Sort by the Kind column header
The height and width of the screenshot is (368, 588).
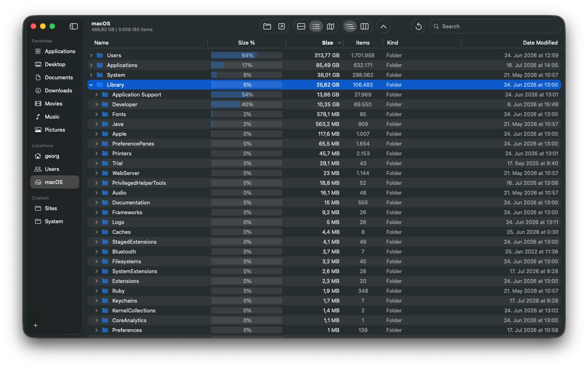pos(392,43)
